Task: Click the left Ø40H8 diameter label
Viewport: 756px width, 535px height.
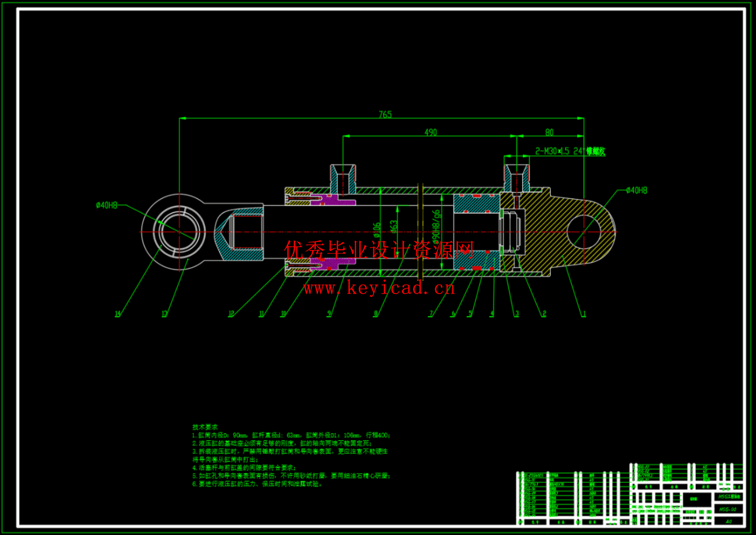Action: coord(107,204)
